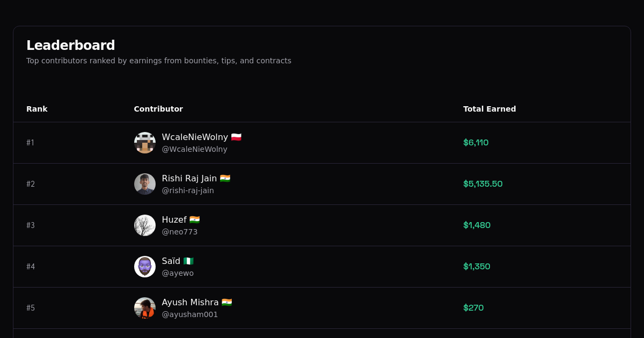Open @neo773's profile handle
This screenshot has width=644, height=338.
click(x=180, y=232)
